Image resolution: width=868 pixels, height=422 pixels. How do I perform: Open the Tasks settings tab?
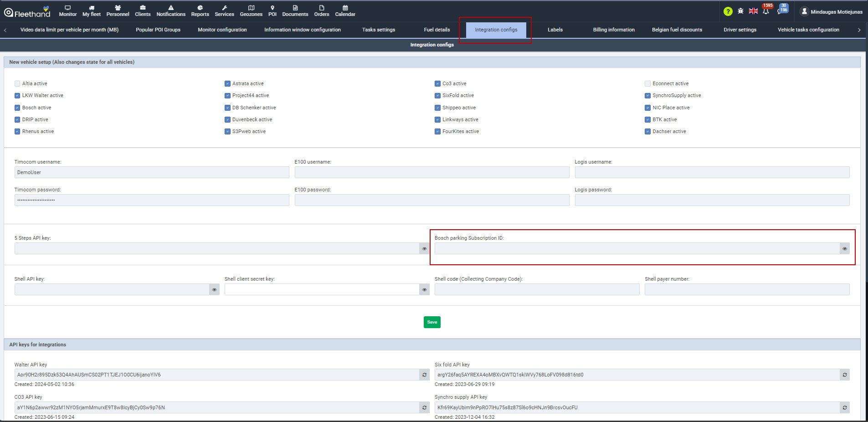(379, 30)
